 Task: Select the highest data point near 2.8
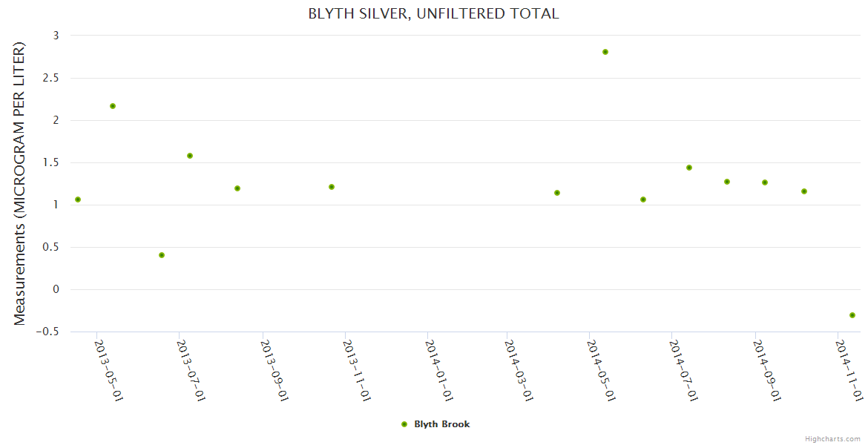[x=605, y=52]
